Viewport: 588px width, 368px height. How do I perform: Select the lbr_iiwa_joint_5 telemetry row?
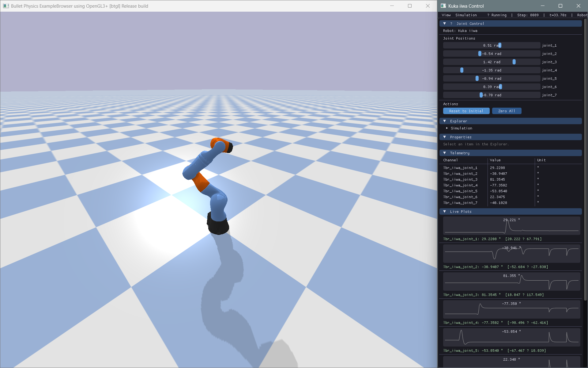pos(511,191)
